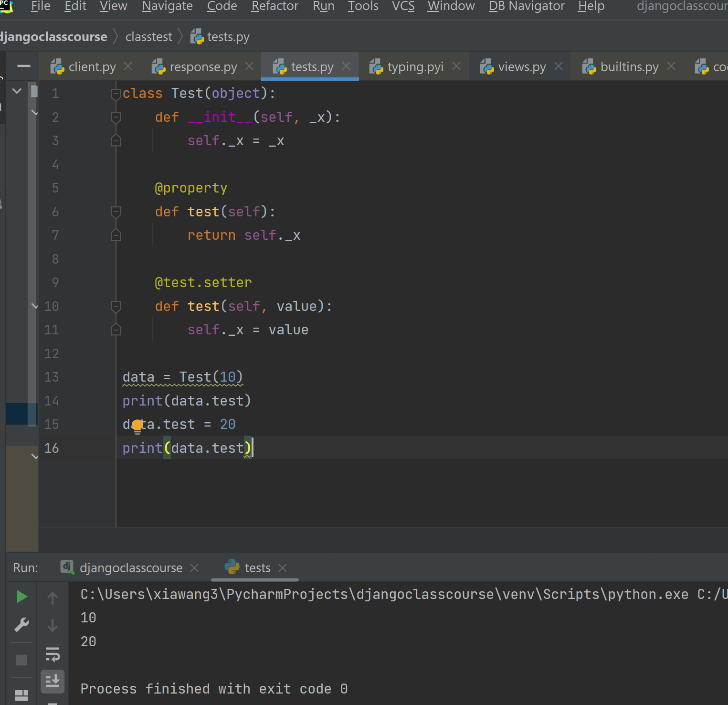728x705 pixels.
Task: Click the restore layout icon in run panel
Action: click(x=21, y=695)
